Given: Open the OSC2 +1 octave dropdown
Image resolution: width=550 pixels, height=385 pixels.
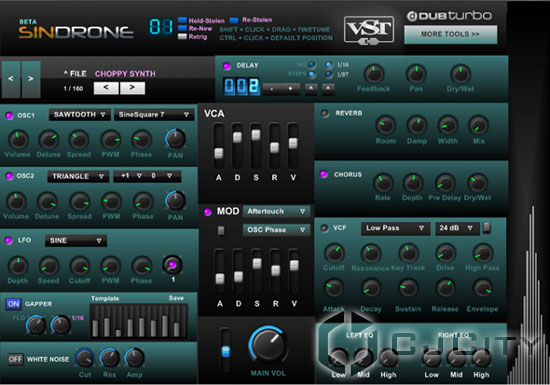Looking at the screenshot, I should click(x=129, y=176).
